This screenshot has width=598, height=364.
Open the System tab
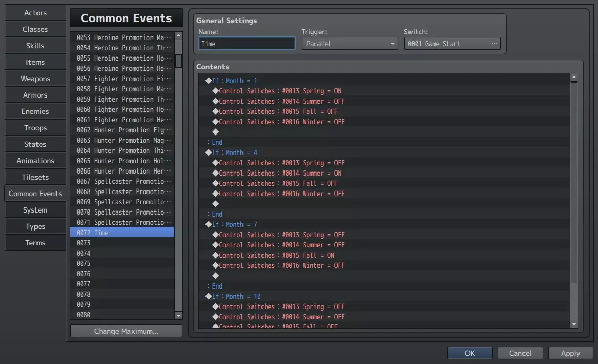(x=35, y=209)
